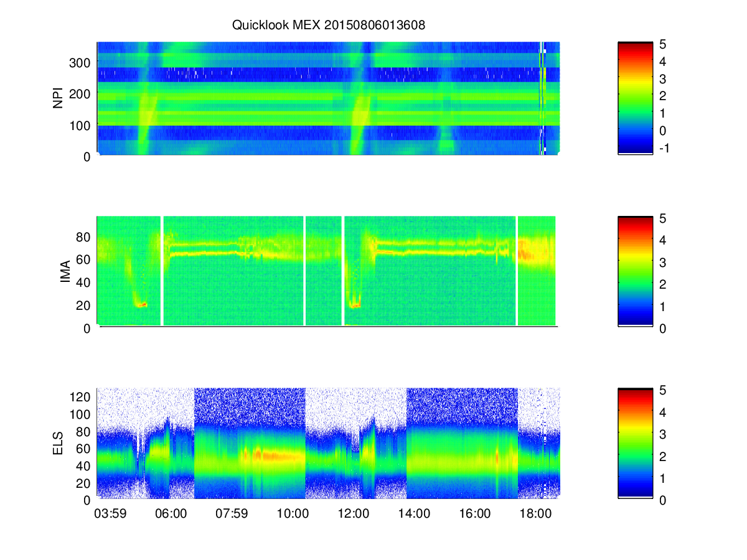This screenshot has width=747, height=560.
Task: Click the 0 label on IMA colorbar
Action: (664, 329)
